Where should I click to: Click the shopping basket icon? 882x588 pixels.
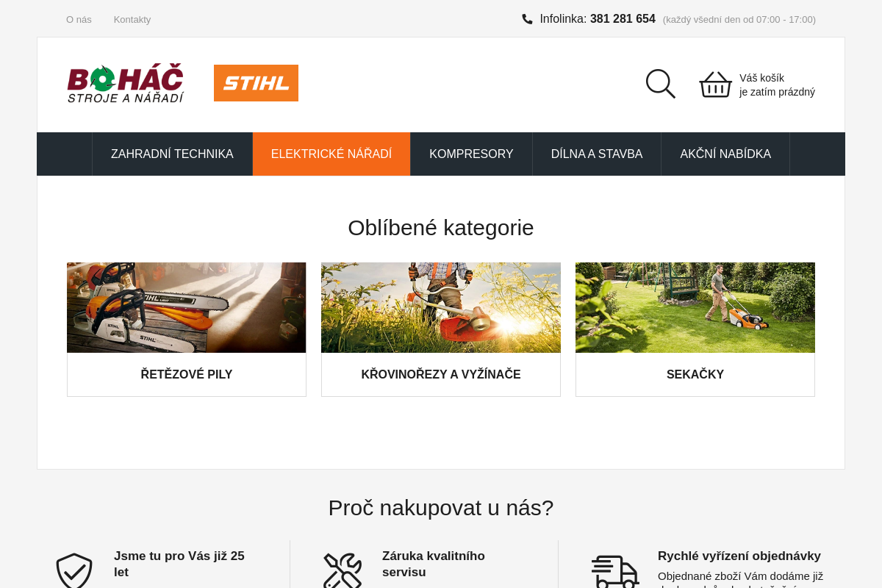[715, 85]
